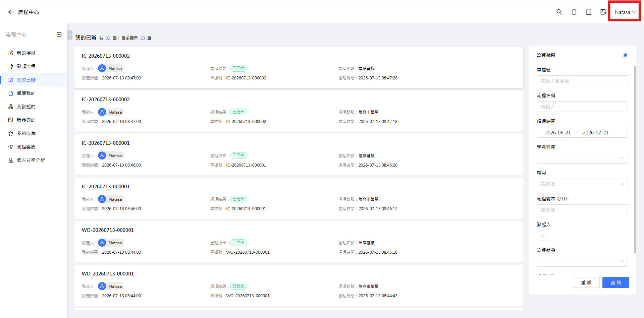Go back using the arrow beside 流程中心

11,12
